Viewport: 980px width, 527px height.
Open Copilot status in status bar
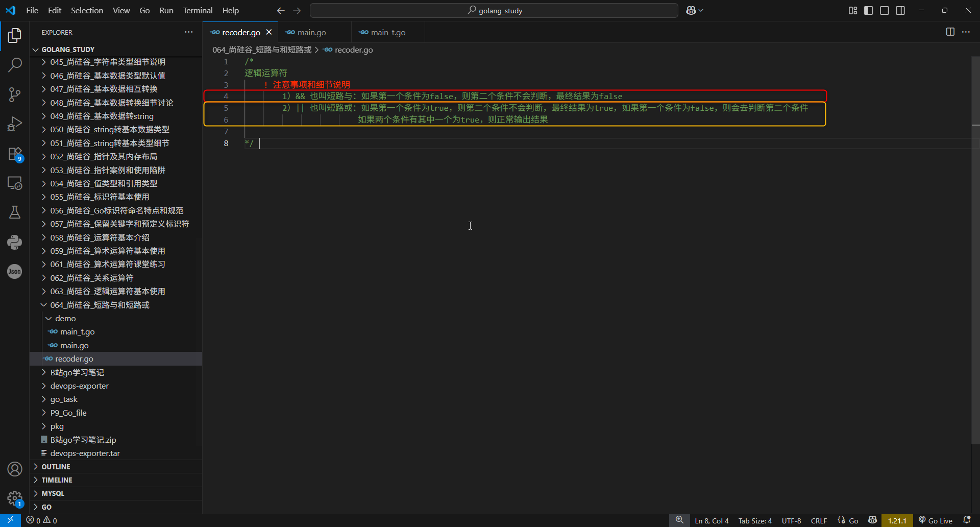point(872,520)
